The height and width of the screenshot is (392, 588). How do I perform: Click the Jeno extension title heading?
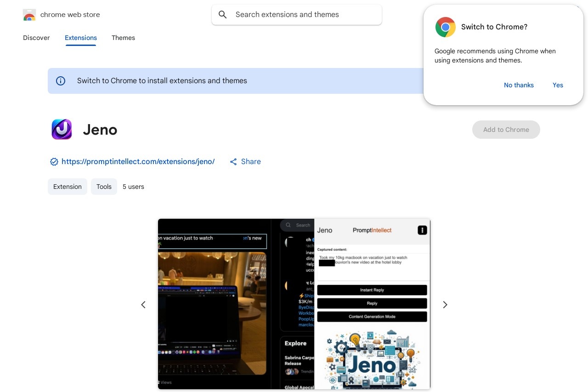pos(100,130)
